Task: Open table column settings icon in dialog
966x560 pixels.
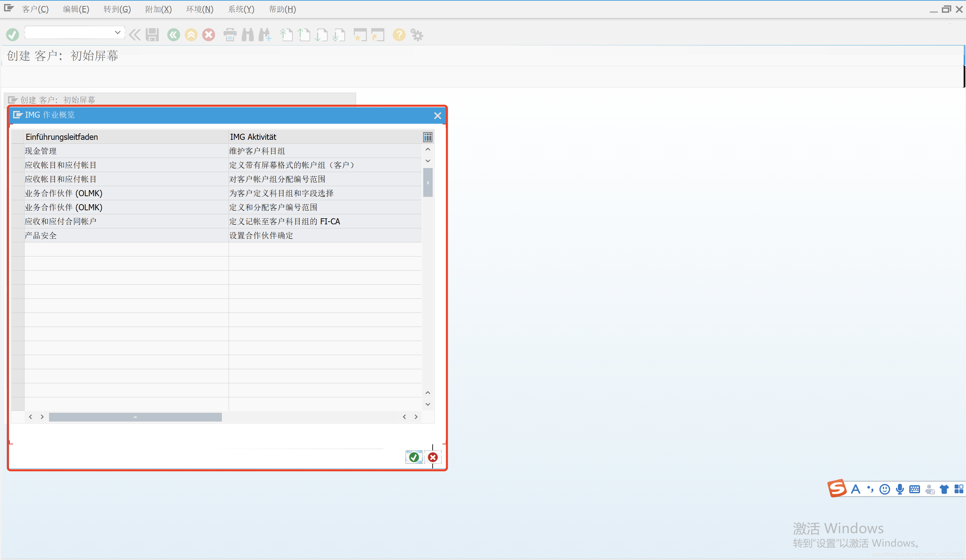Action: pos(427,137)
